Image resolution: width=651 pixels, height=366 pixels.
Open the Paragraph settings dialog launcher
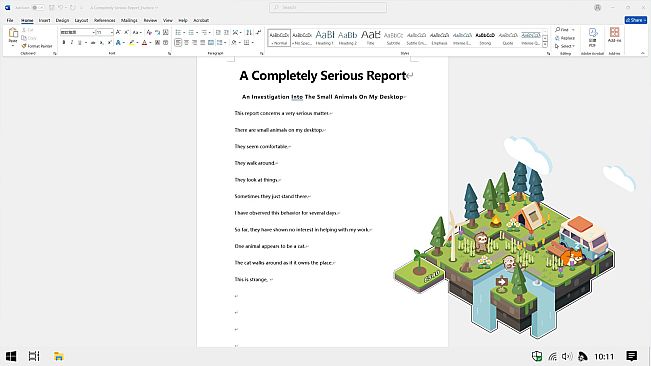(x=262, y=54)
